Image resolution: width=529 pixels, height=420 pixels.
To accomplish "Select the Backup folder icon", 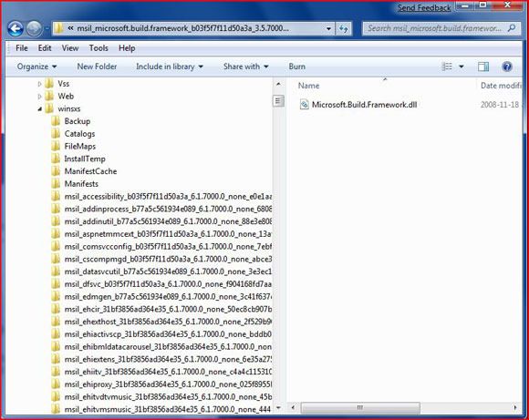I will click(x=56, y=121).
